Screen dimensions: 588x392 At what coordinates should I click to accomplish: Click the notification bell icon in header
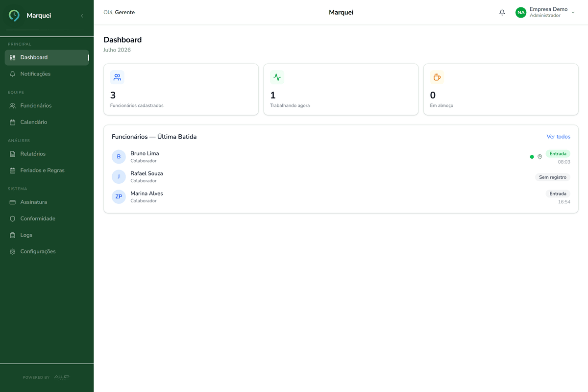(x=502, y=12)
